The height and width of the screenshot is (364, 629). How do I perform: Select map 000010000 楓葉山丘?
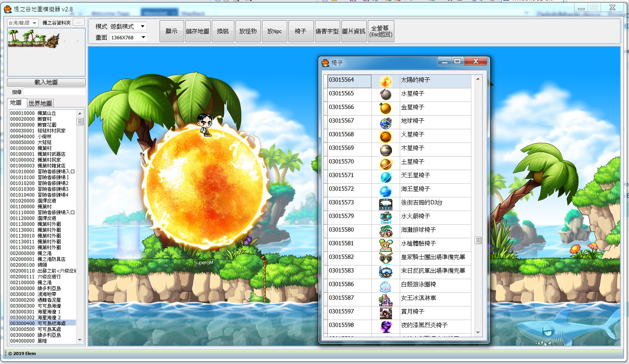pos(43,113)
